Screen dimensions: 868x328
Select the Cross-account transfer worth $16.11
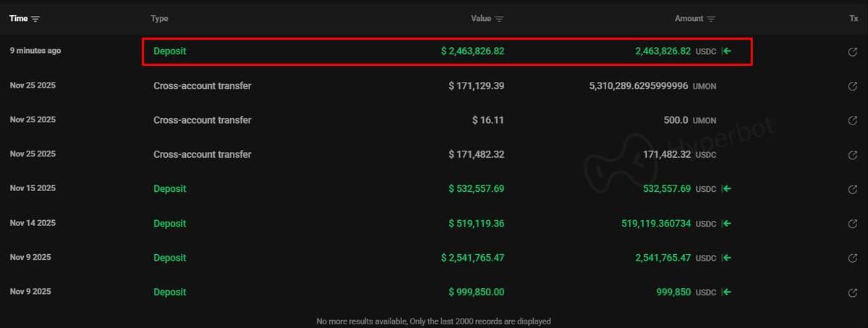[x=203, y=120]
